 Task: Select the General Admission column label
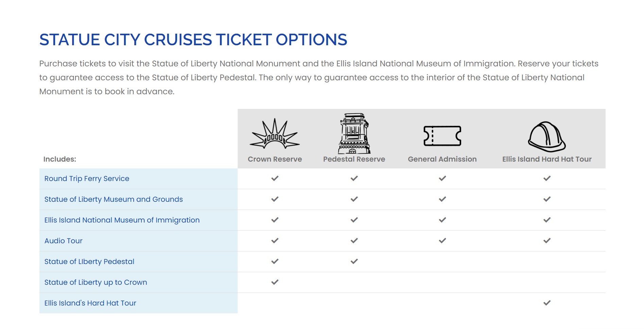(442, 159)
